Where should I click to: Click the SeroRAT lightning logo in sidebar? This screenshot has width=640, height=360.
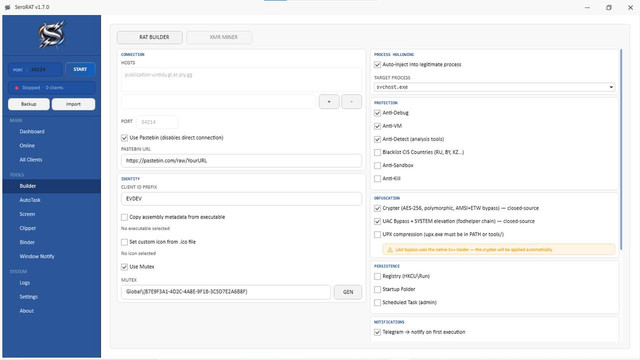(x=51, y=35)
